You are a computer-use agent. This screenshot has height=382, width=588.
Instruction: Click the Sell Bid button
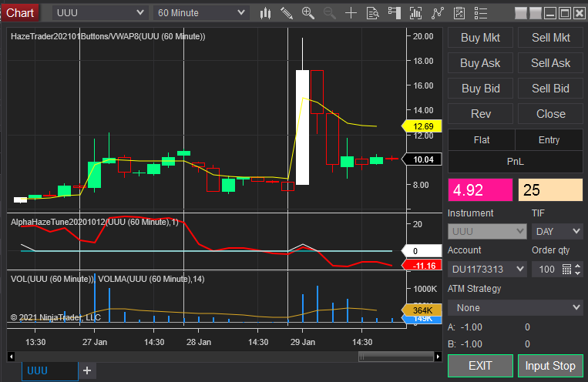click(x=550, y=89)
